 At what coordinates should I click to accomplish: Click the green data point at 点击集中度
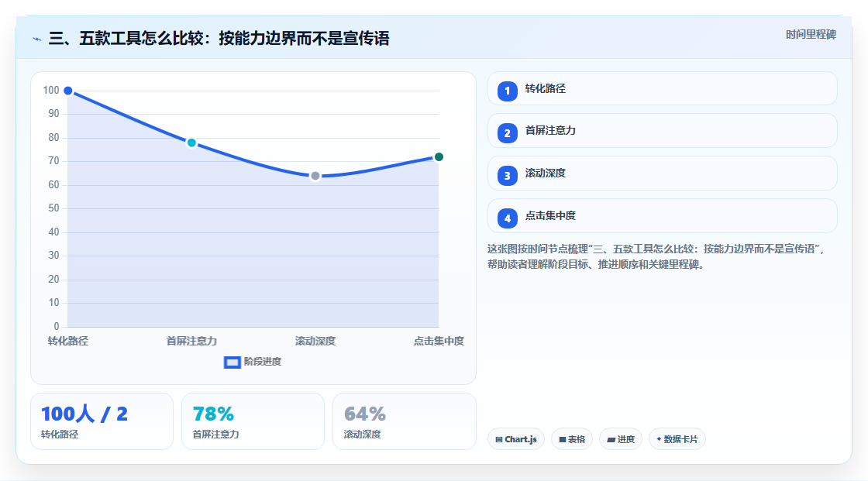pos(439,157)
